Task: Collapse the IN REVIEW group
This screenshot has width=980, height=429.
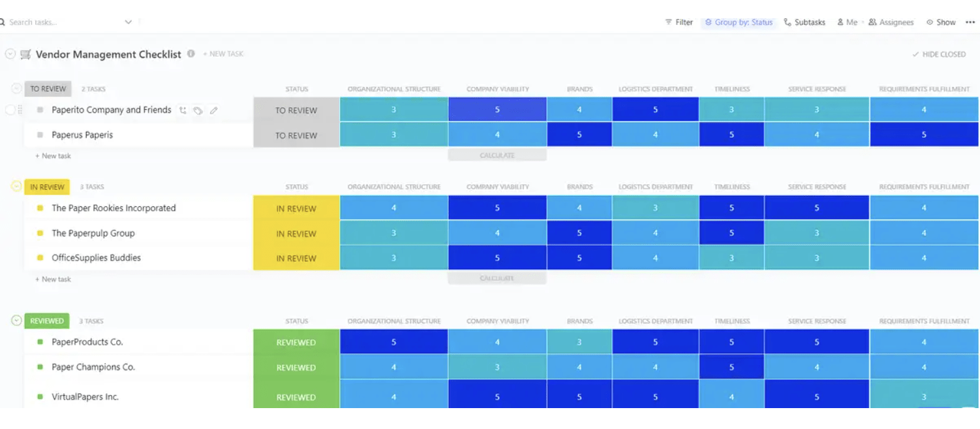Action: click(16, 186)
